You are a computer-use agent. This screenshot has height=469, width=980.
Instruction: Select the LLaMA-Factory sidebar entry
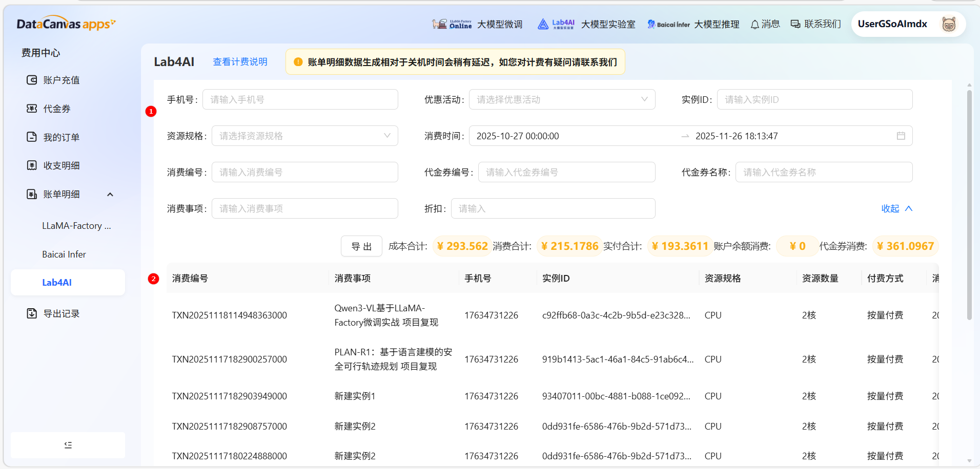76,225
